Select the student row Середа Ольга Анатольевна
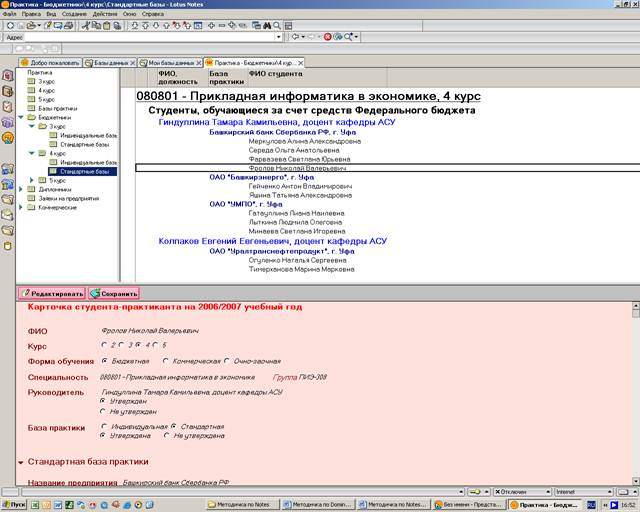This screenshot has height=512, width=640. pyautogui.click(x=294, y=150)
